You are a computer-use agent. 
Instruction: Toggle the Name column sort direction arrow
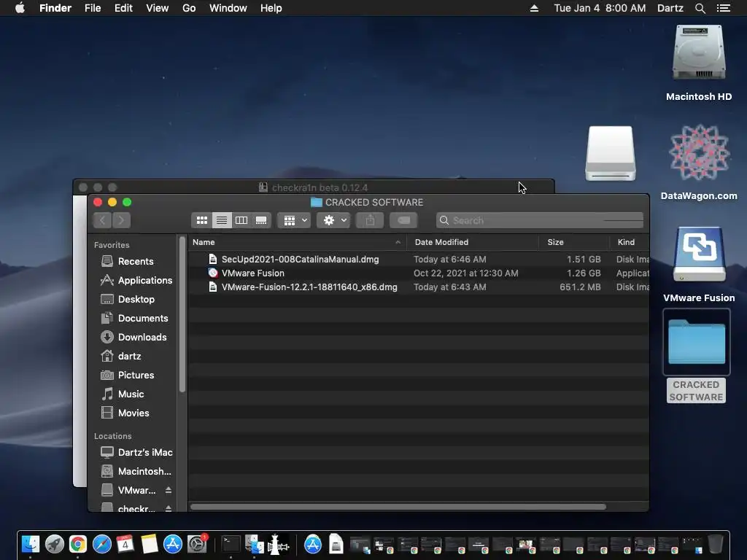(x=398, y=242)
